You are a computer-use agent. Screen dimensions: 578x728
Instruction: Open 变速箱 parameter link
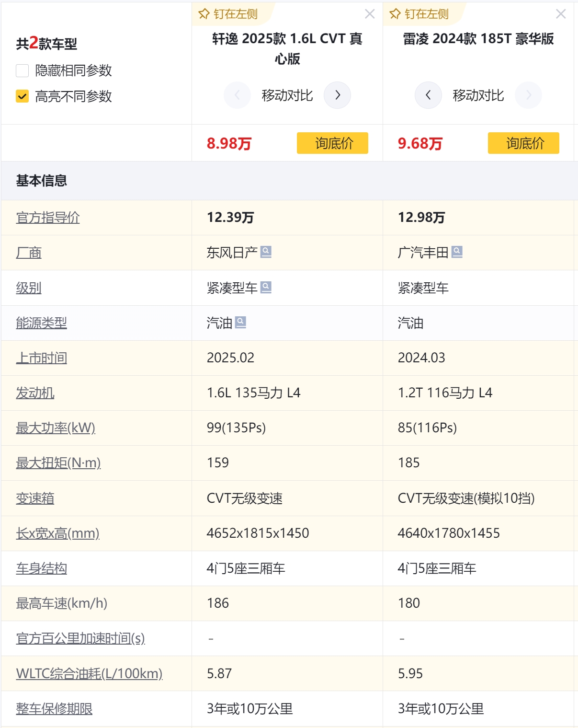[35, 498]
